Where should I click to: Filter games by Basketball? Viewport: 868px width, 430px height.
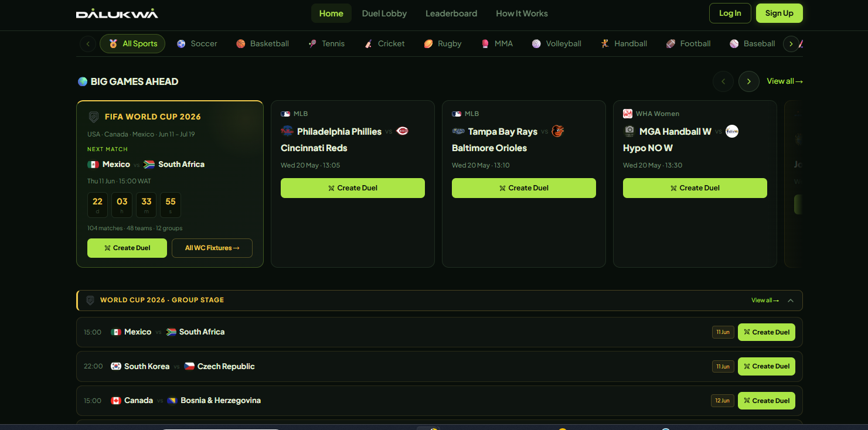tap(263, 44)
